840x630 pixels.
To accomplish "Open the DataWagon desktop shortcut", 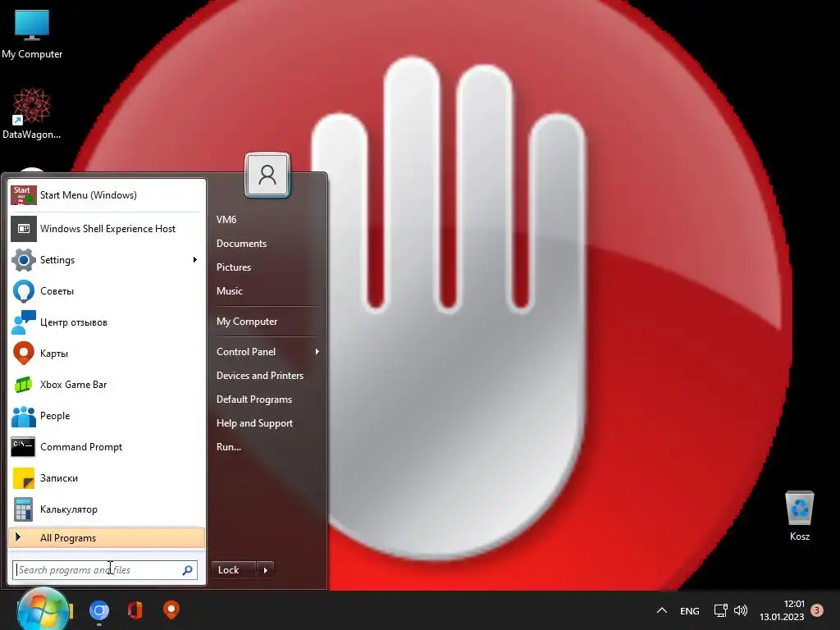I will (x=32, y=114).
